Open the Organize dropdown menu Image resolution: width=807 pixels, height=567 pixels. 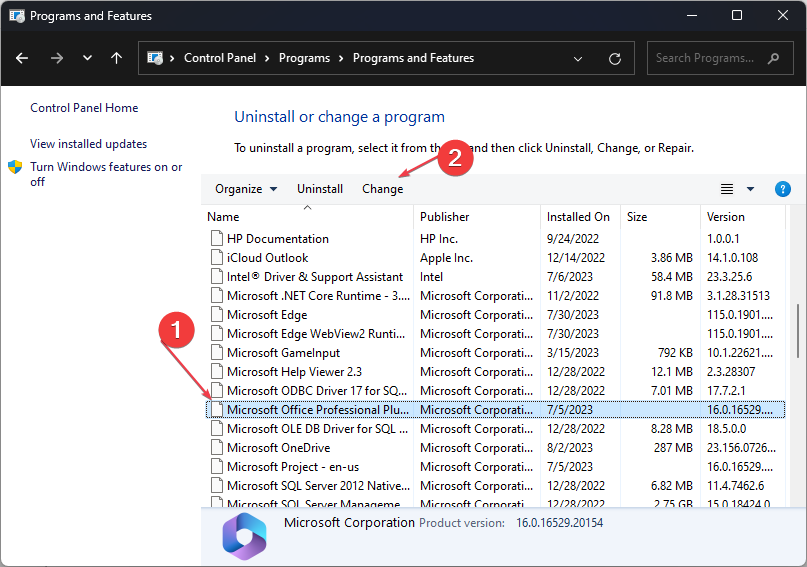(245, 189)
